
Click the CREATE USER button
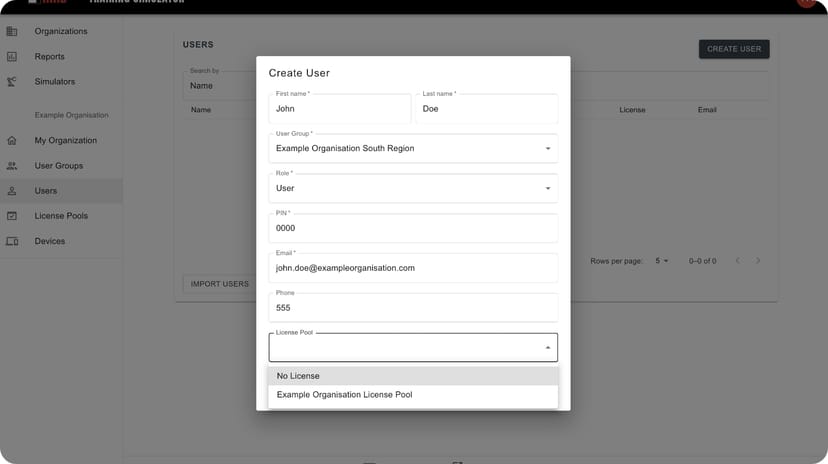[x=734, y=49]
